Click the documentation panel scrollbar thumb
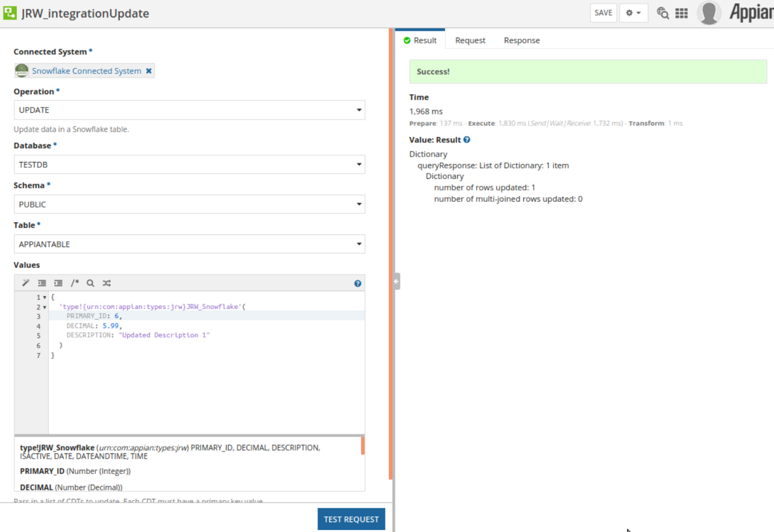774x532 pixels. 363,446
